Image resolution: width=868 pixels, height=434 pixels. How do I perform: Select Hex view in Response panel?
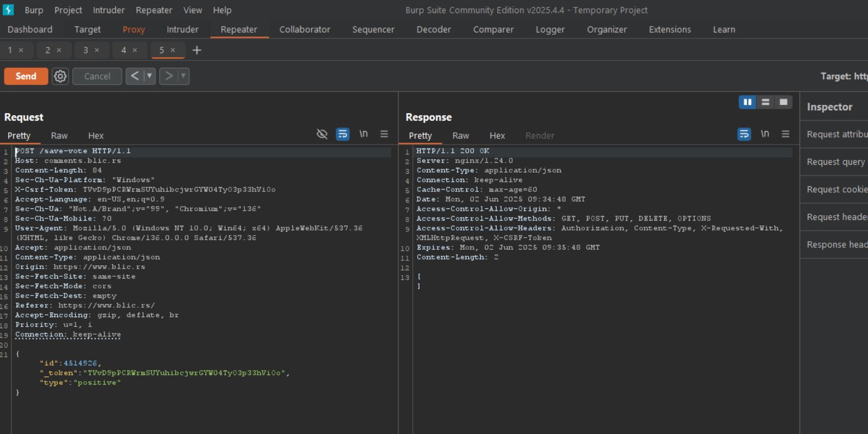click(x=497, y=136)
